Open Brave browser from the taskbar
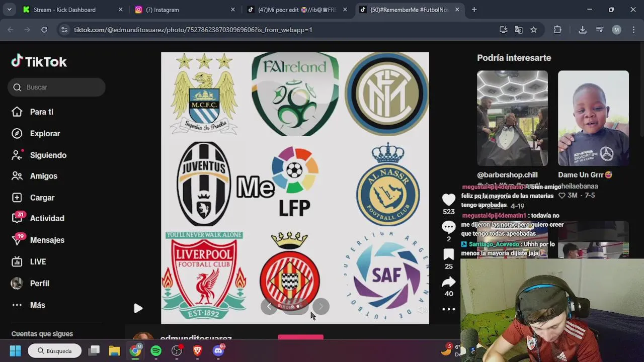Image resolution: width=644 pixels, height=362 pixels. [x=197, y=350]
